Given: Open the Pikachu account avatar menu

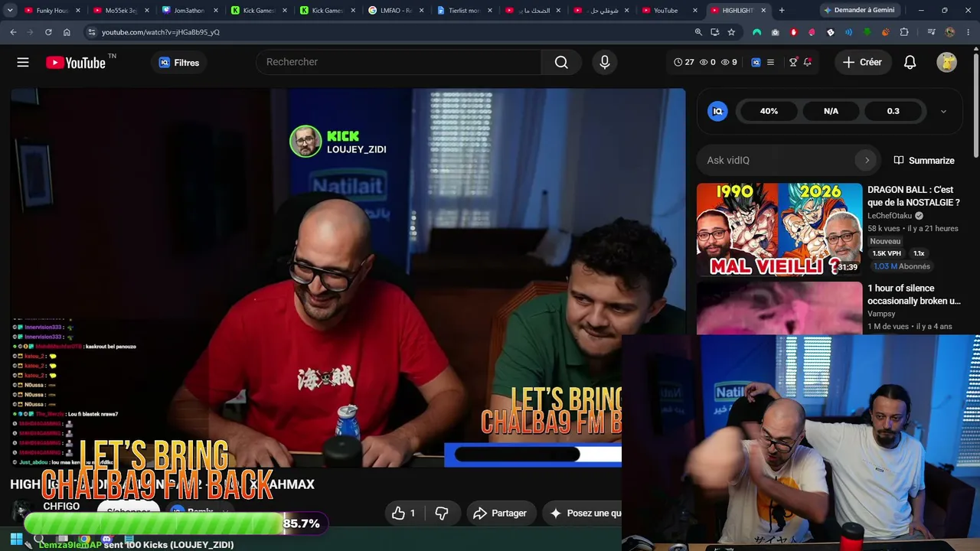Looking at the screenshot, I should pos(947,63).
